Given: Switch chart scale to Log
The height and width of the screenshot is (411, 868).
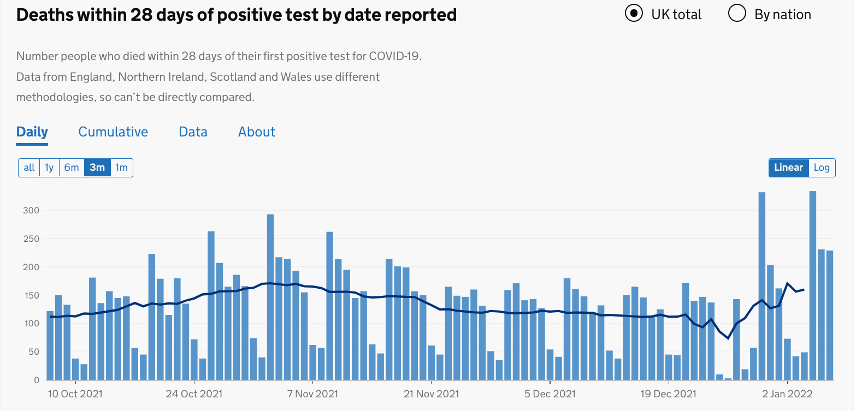Looking at the screenshot, I should click(822, 168).
